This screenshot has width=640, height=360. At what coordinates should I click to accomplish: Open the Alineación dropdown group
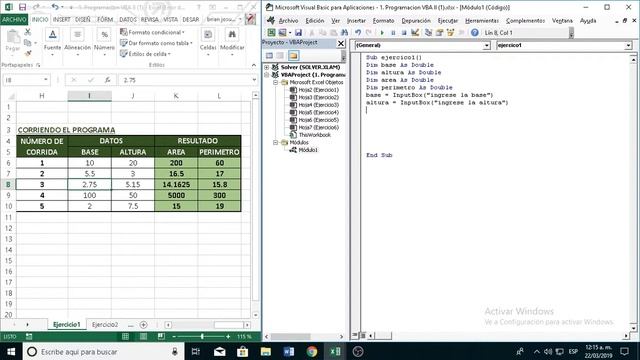click(x=77, y=42)
